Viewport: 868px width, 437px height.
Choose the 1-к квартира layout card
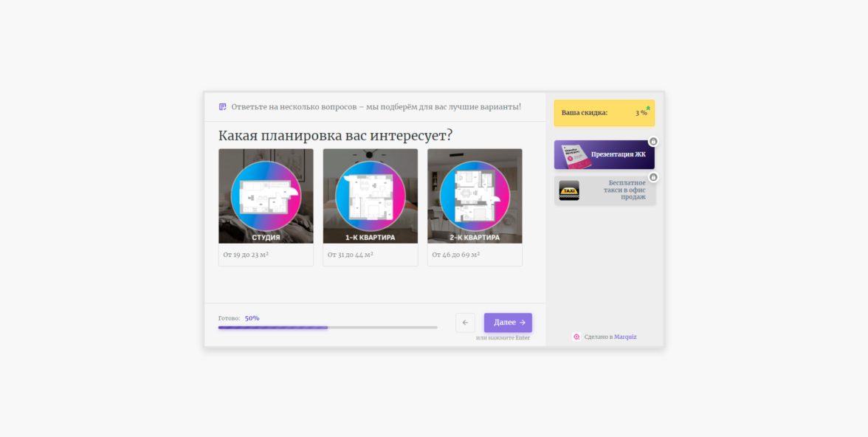371,207
